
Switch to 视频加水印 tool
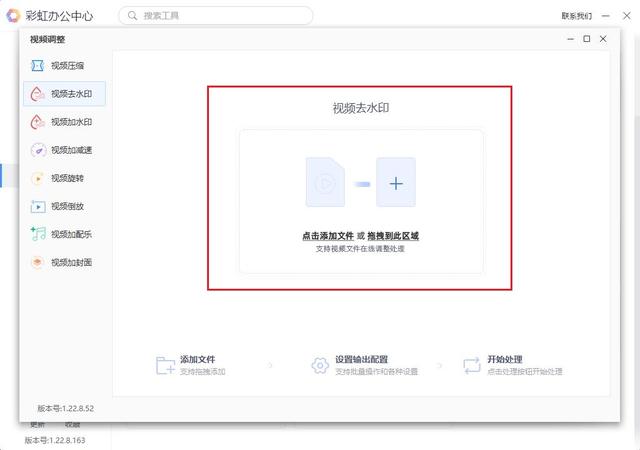pyautogui.click(x=64, y=122)
